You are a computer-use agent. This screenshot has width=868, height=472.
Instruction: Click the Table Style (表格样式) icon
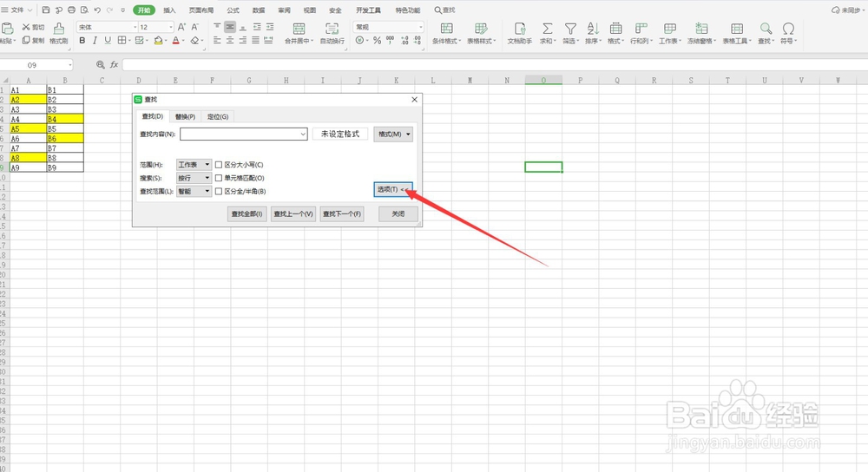[481, 29]
